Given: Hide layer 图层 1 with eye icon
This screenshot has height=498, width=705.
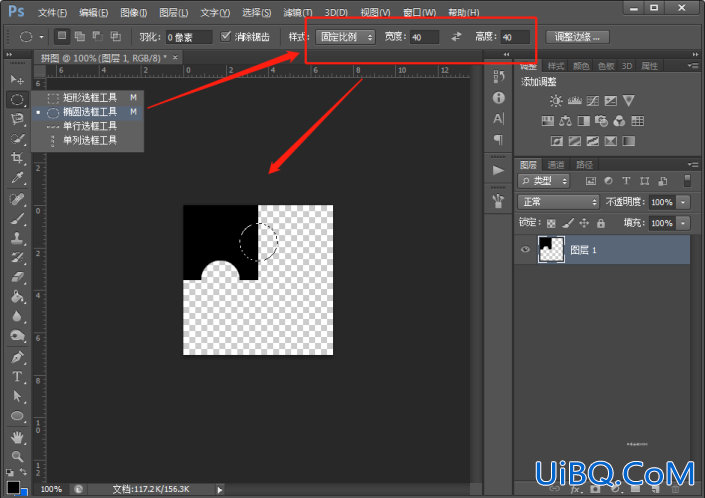Looking at the screenshot, I should tap(525, 249).
